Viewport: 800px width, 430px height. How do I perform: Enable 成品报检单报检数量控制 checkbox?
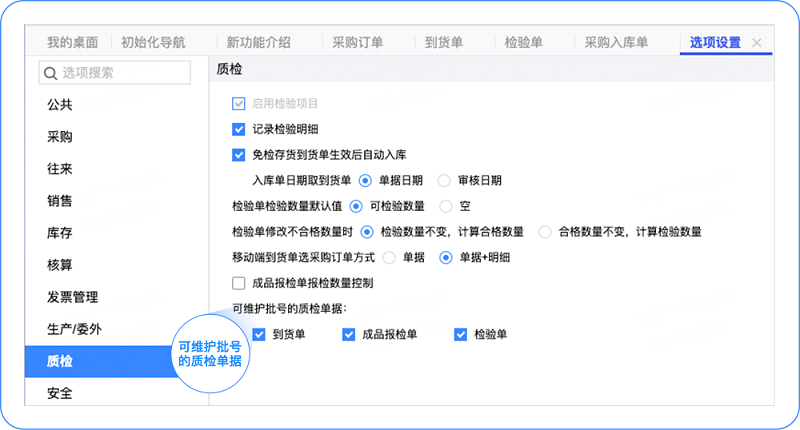[x=238, y=283]
